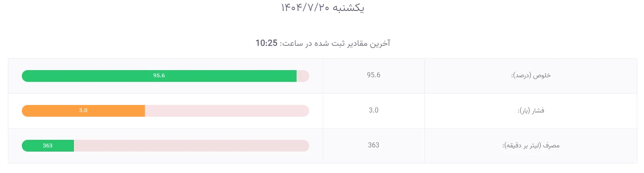This screenshot has height=173, width=644.
Task: Click the date heading یکشنبه ۱۴۰۴/۷/۲۰
Action: coord(322,8)
